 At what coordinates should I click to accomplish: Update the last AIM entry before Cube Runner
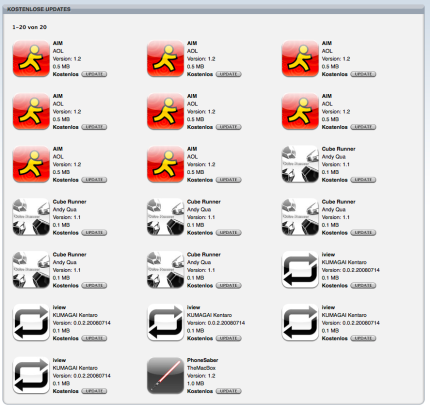228,180
